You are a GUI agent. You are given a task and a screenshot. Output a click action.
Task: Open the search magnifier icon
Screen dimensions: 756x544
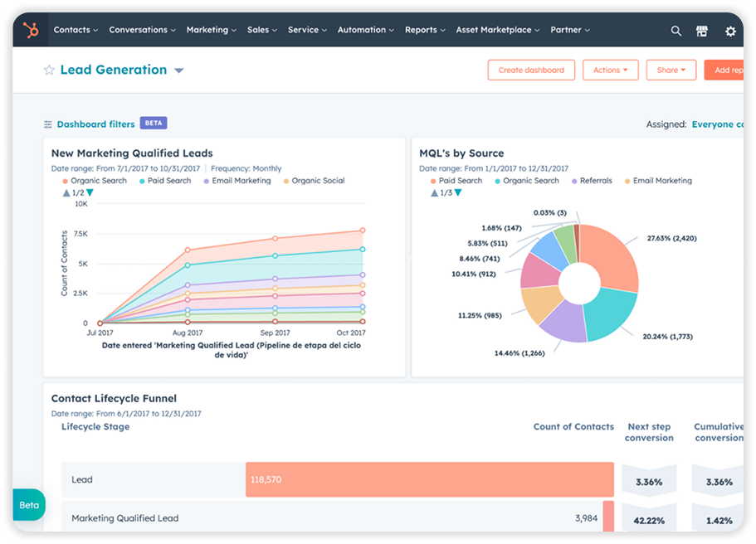pyautogui.click(x=676, y=31)
